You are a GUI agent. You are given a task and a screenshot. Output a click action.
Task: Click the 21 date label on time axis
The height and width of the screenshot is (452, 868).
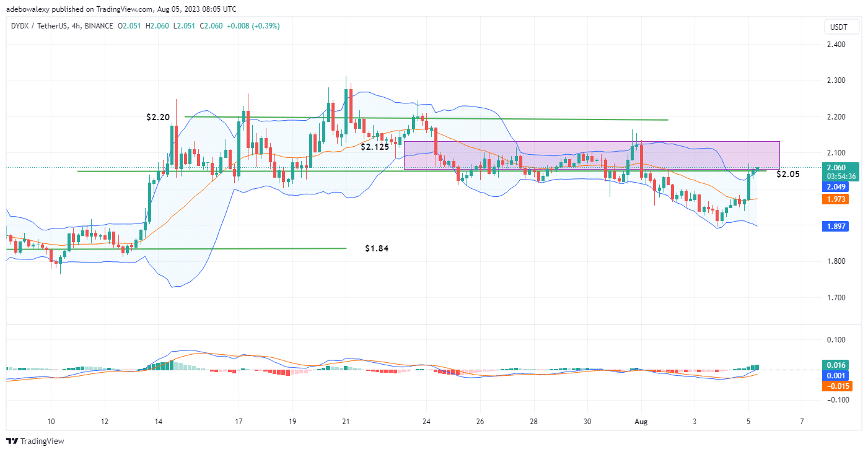346,422
